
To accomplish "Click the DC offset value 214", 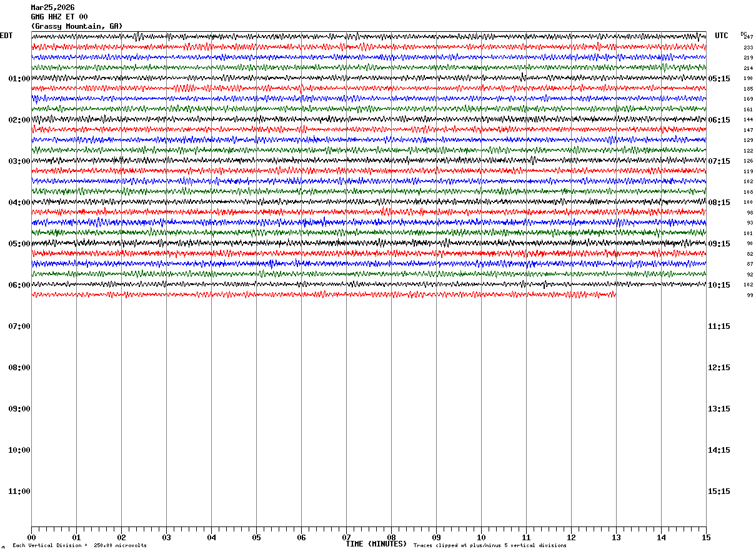I will pos(749,68).
